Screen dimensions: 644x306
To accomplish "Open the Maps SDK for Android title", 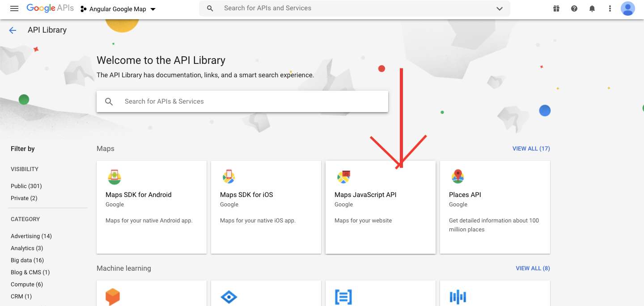I will point(139,195).
